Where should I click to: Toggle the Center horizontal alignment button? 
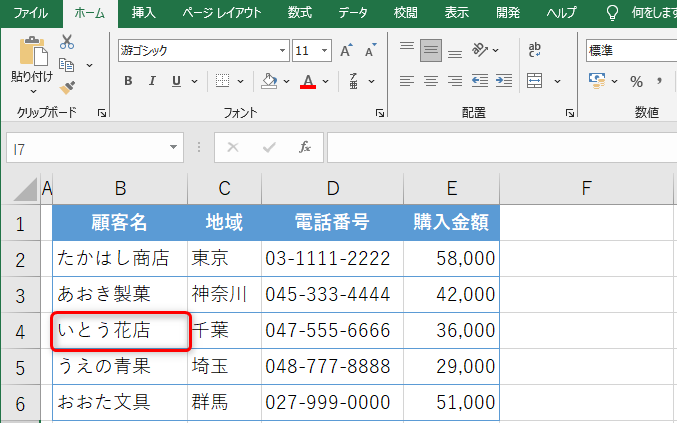tap(431, 81)
